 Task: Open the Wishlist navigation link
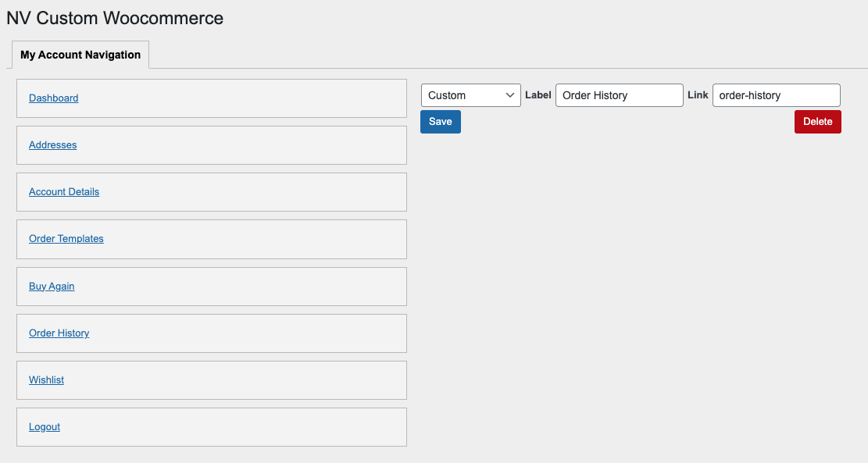46,380
